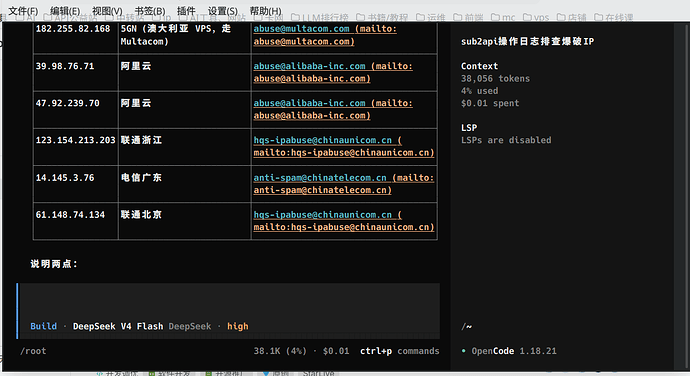Open the vps bookmark folder in the browser behind
Screen dimensions: 690x376
(x=536, y=18)
